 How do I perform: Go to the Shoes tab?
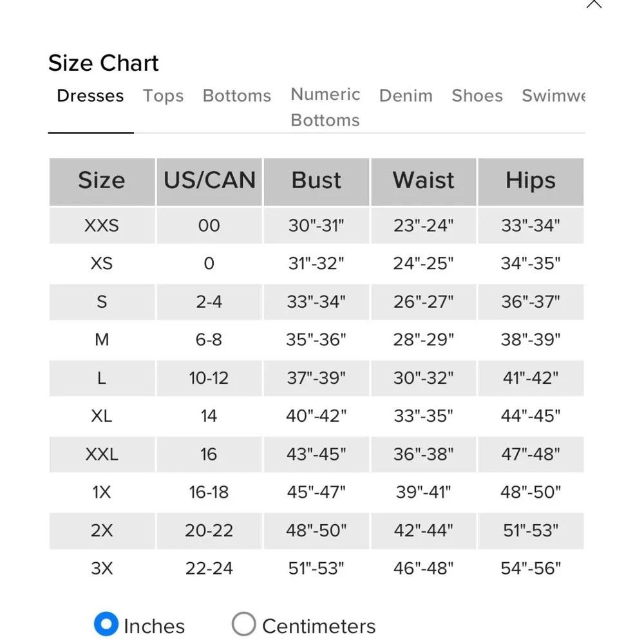coord(477,96)
